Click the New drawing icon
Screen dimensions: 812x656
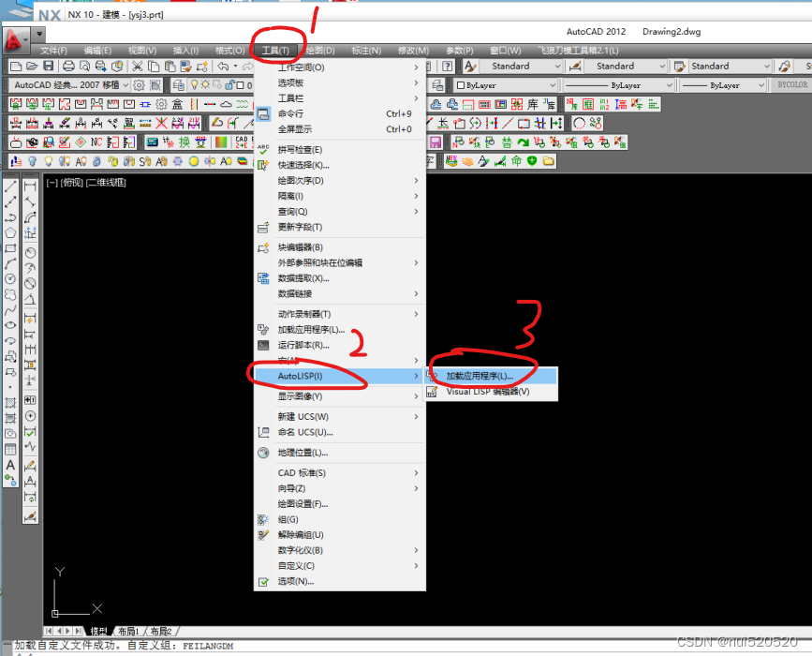coord(16,66)
